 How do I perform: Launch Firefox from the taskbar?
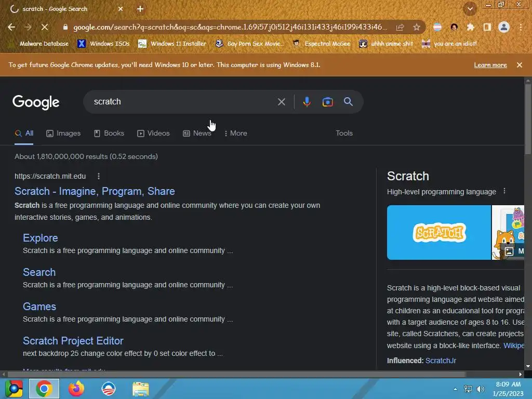point(76,389)
